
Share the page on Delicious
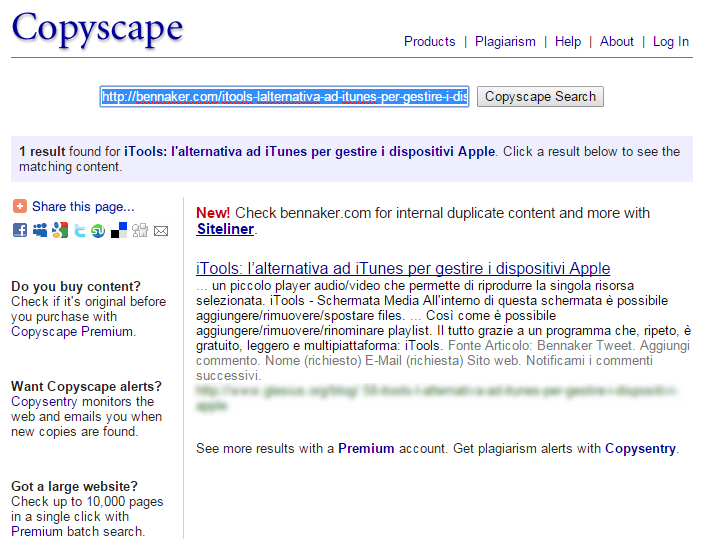119,230
